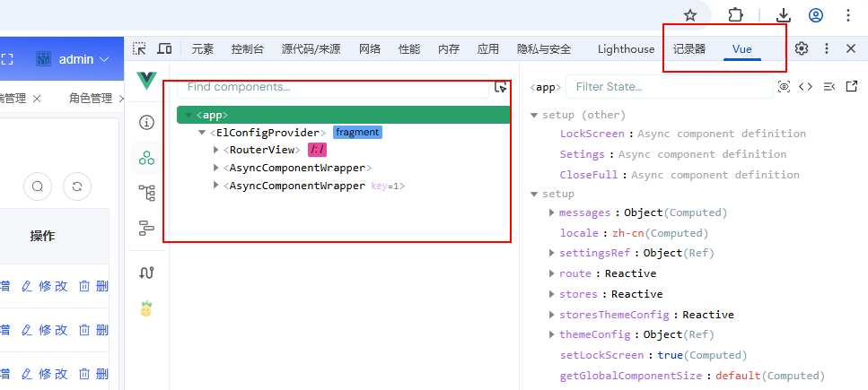The image size is (868, 390).
Task: Open the 性能 tab
Action: [x=409, y=48]
